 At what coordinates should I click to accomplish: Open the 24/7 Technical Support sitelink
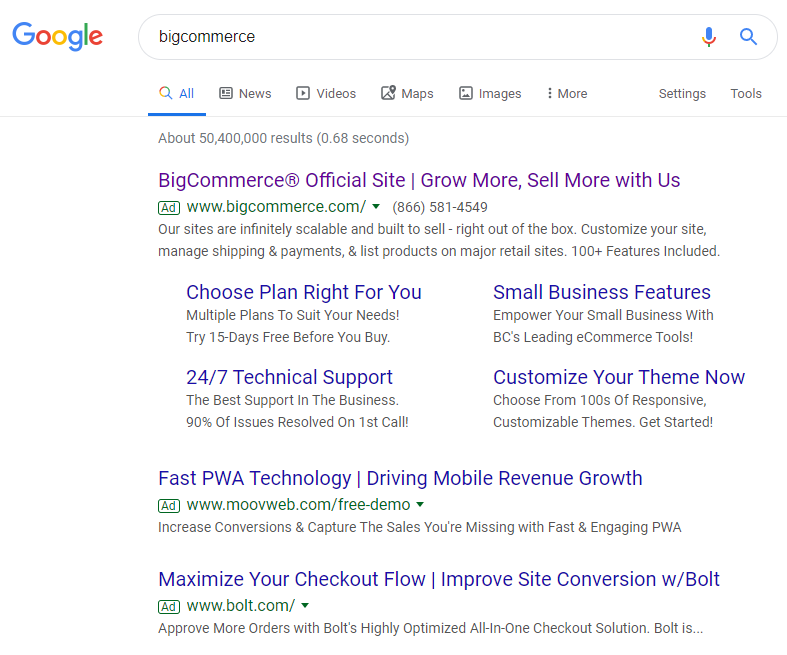(289, 377)
